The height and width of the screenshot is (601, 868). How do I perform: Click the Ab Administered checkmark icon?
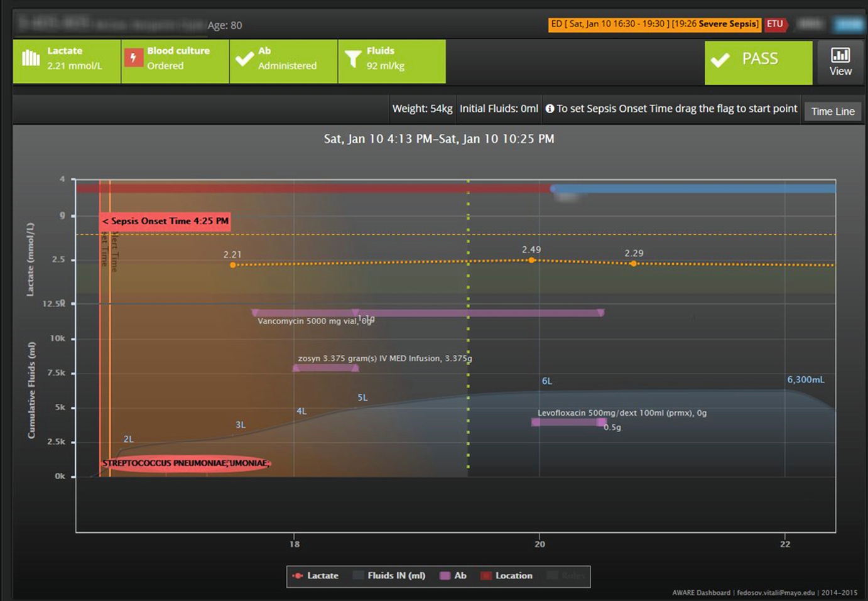(244, 59)
